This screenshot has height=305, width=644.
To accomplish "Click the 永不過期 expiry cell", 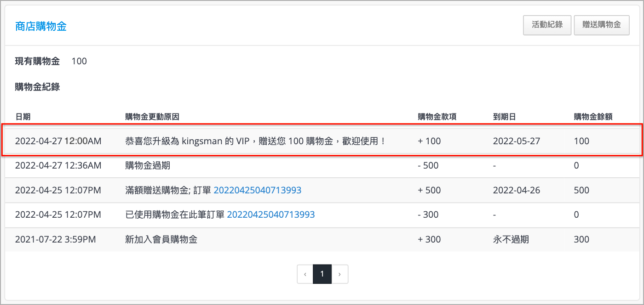I will tap(511, 239).
